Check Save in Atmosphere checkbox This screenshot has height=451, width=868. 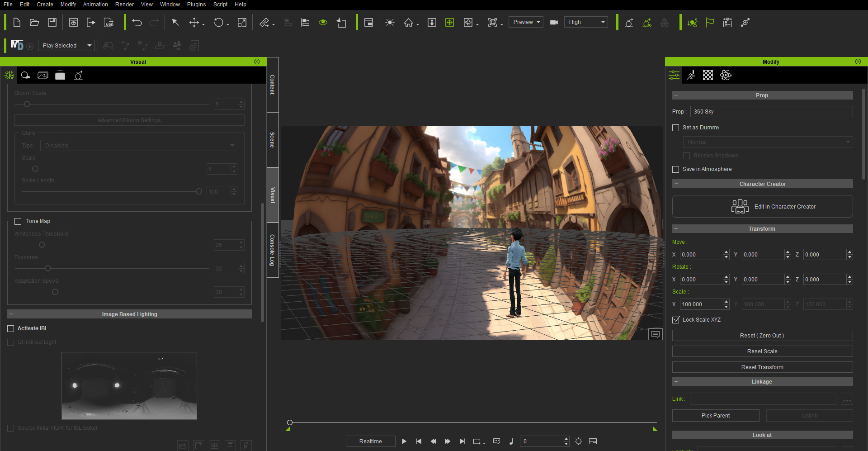click(676, 169)
